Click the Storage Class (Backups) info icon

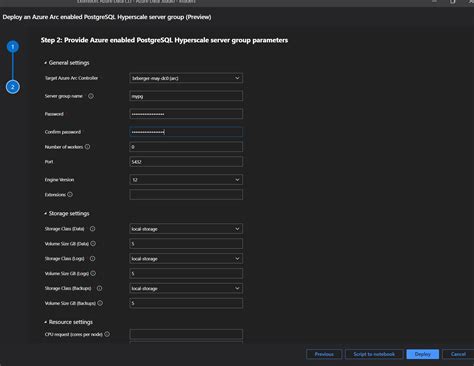(x=99, y=288)
